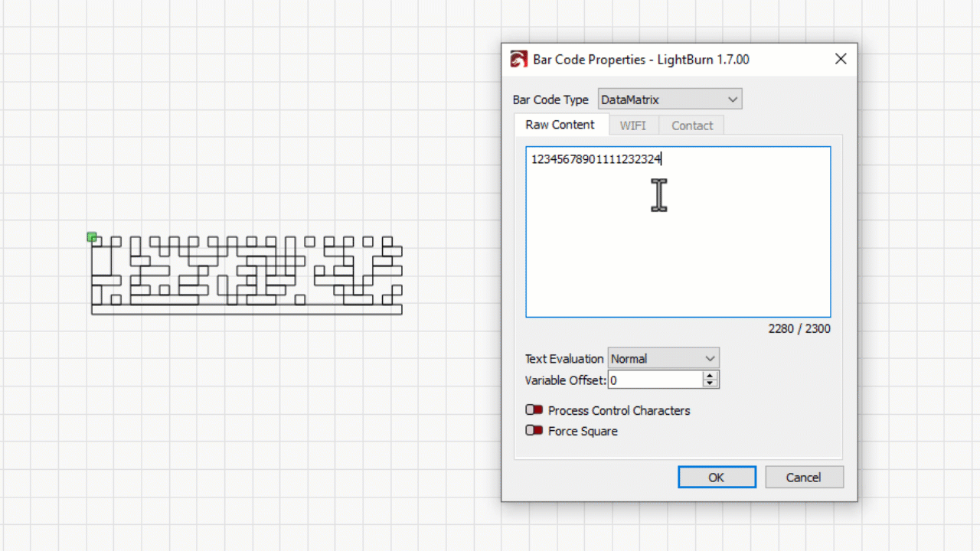Screen dimensions: 980x551
Task: Click the 2280 / 2300 character counter
Action: coord(799,328)
